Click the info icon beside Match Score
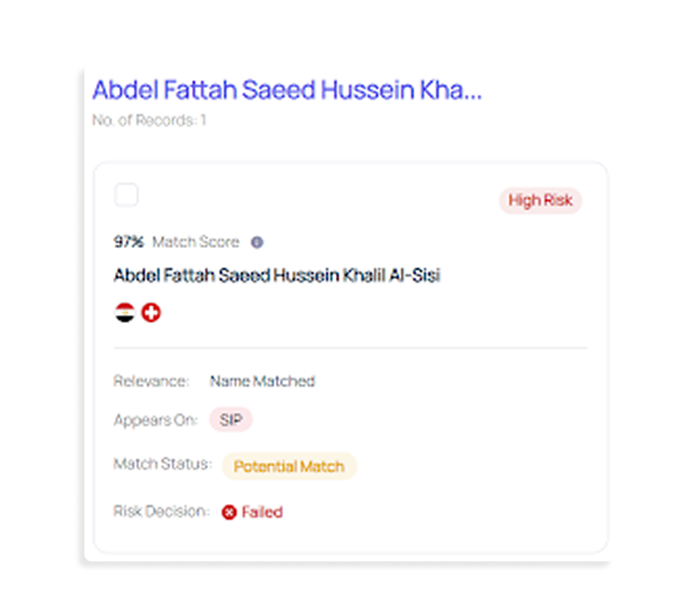This screenshot has width=700, height=605. [257, 242]
